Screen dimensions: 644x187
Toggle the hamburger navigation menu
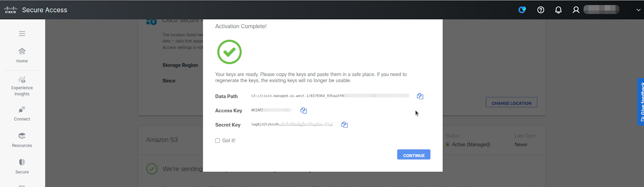click(x=22, y=34)
